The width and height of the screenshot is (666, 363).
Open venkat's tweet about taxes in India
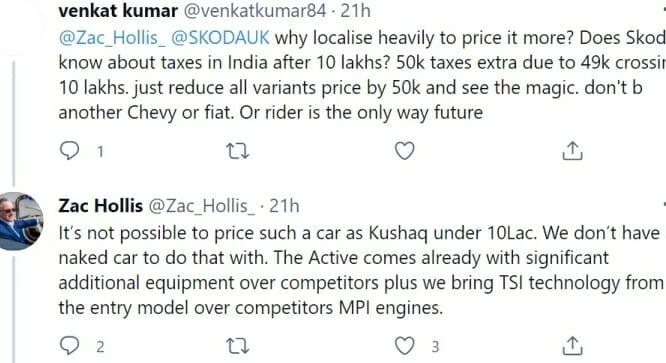pyautogui.click(x=362, y=75)
